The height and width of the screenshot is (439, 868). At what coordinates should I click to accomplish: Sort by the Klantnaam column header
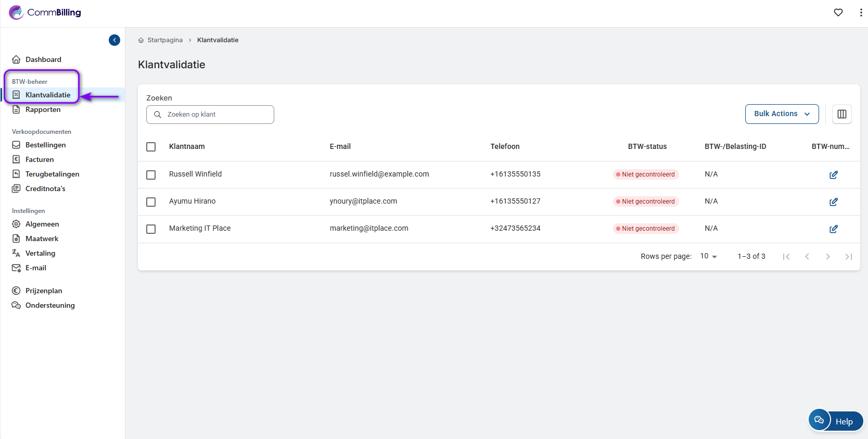[187, 146]
